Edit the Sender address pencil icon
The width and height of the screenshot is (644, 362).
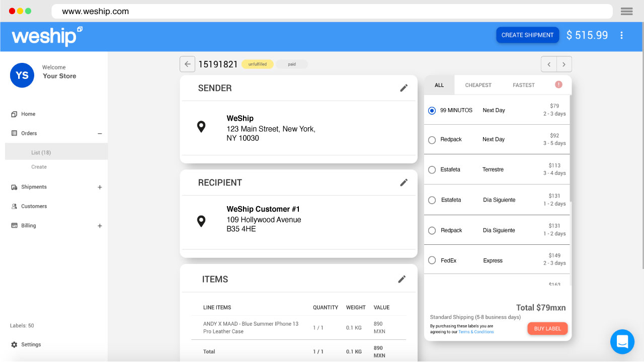(404, 88)
